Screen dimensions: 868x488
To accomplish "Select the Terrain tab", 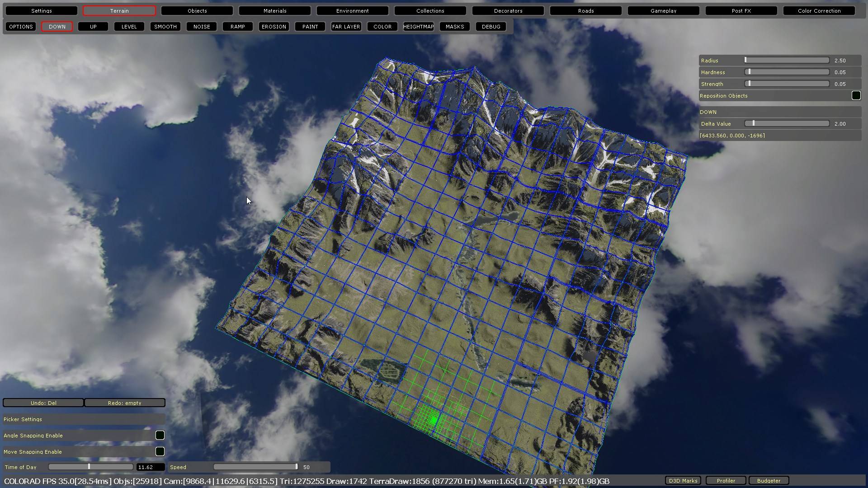I will (x=119, y=10).
